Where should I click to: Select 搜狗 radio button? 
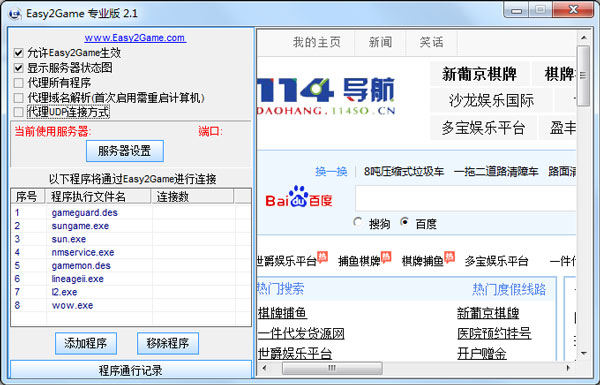(x=357, y=222)
